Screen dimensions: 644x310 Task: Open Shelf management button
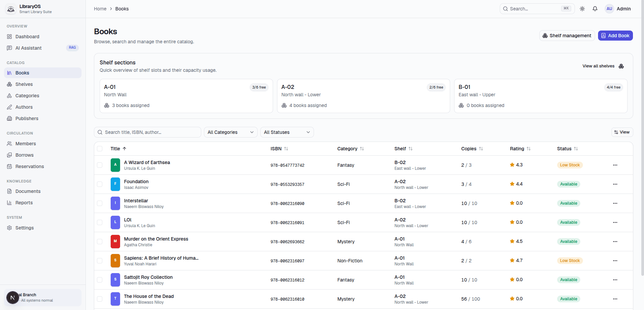567,36
